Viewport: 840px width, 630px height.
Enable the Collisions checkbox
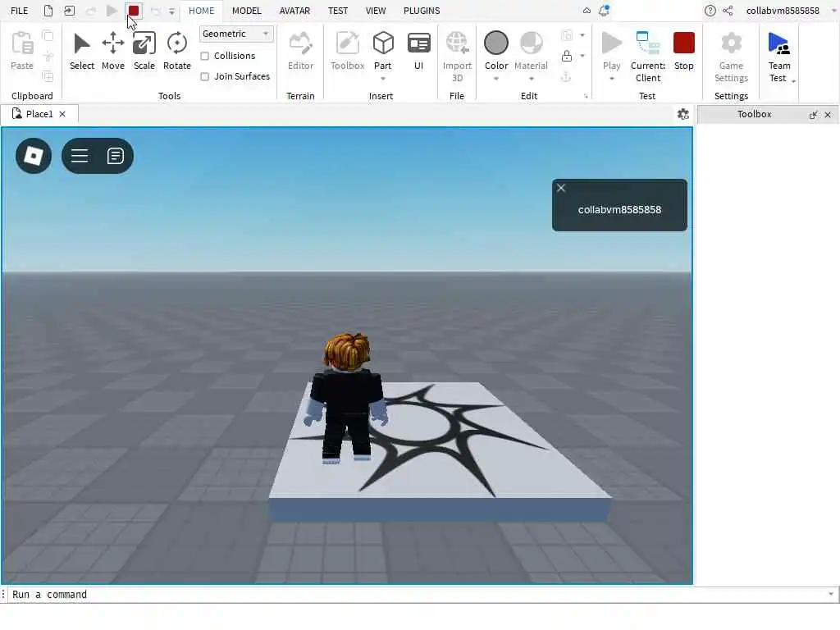point(204,56)
